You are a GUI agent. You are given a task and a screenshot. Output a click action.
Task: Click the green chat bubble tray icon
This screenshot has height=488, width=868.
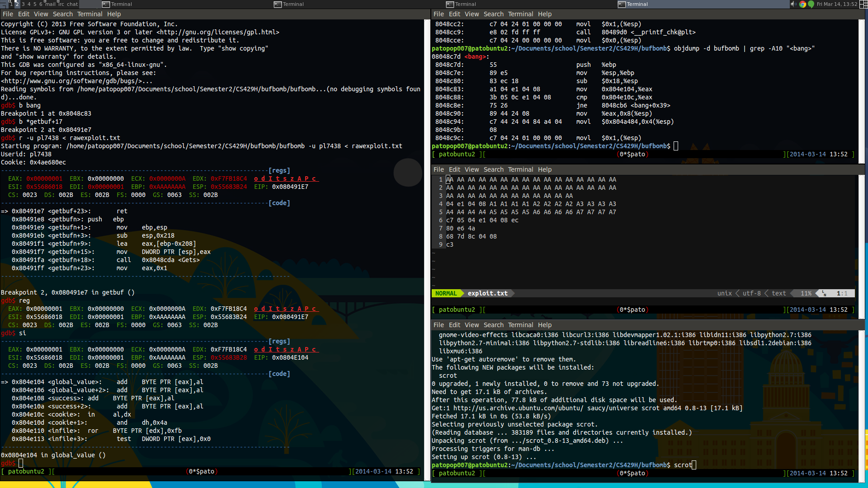(x=811, y=4)
